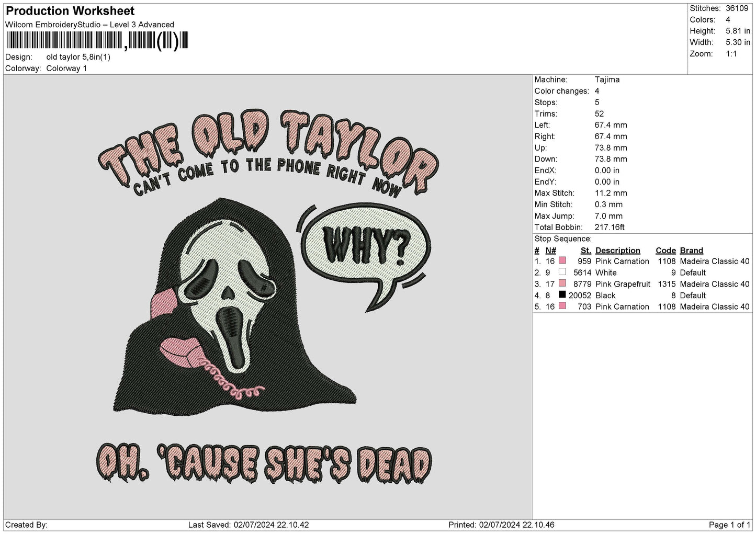
Task: Click the Height value 5.81 in
Action: 738,31
